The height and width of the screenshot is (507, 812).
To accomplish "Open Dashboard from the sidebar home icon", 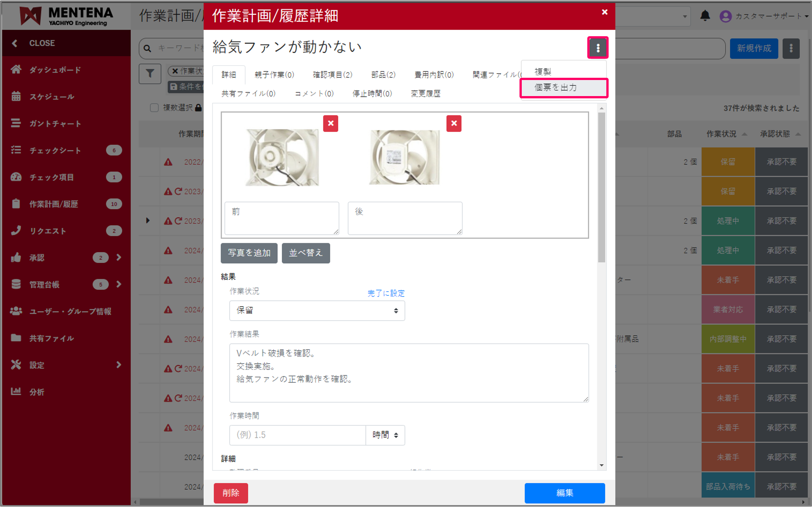I will point(16,70).
